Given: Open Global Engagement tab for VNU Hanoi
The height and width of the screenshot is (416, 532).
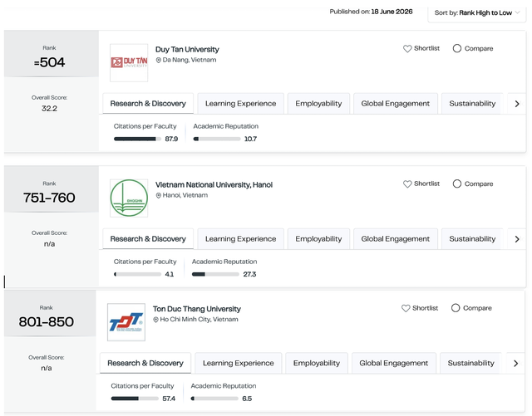Looking at the screenshot, I should tap(396, 239).
